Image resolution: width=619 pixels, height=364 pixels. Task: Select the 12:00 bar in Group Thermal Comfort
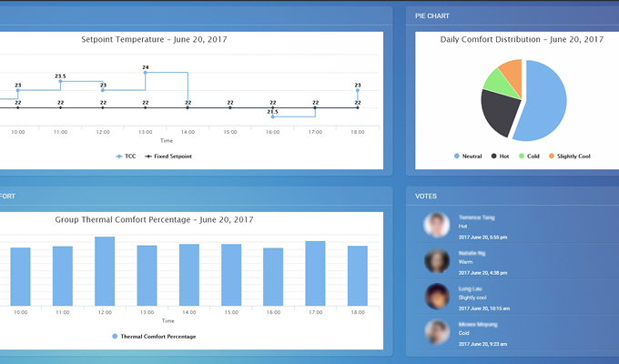point(105,270)
